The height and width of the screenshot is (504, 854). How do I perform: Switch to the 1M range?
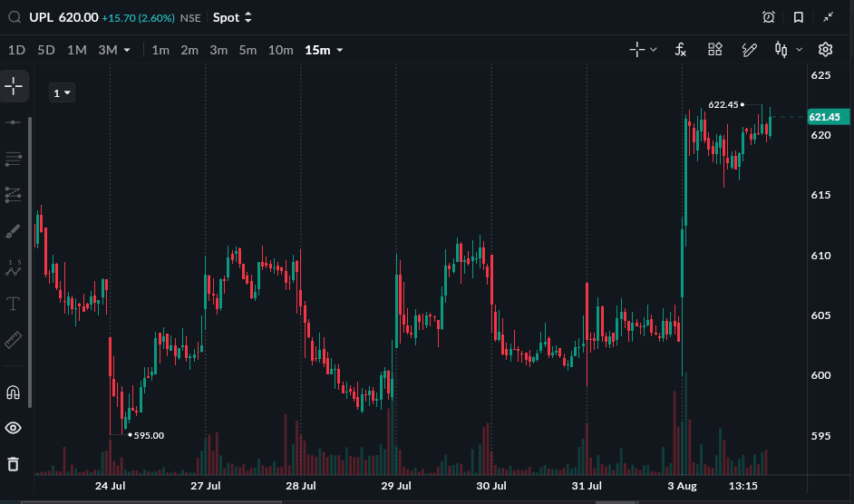click(x=77, y=50)
